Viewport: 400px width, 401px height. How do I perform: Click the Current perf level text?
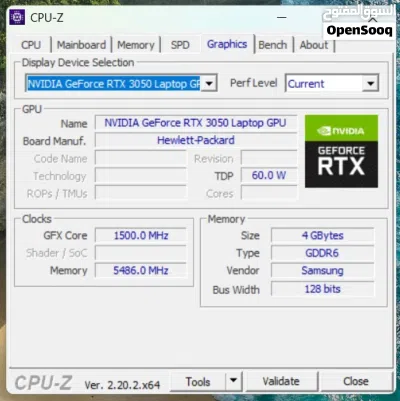tap(306, 84)
